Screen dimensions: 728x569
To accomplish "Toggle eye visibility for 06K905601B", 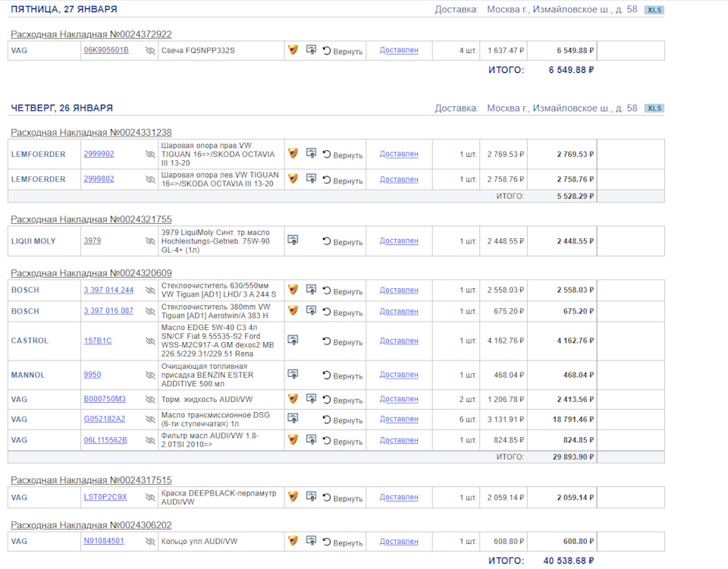I will (x=150, y=51).
